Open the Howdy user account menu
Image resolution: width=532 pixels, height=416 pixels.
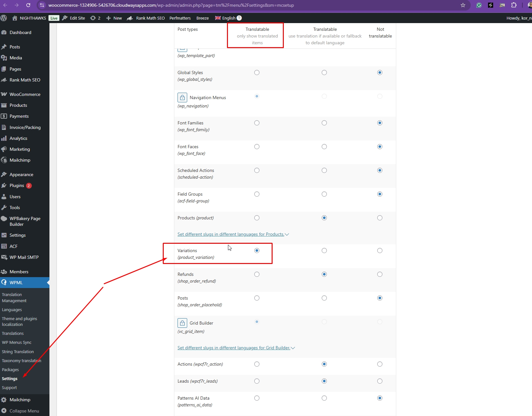[519, 18]
